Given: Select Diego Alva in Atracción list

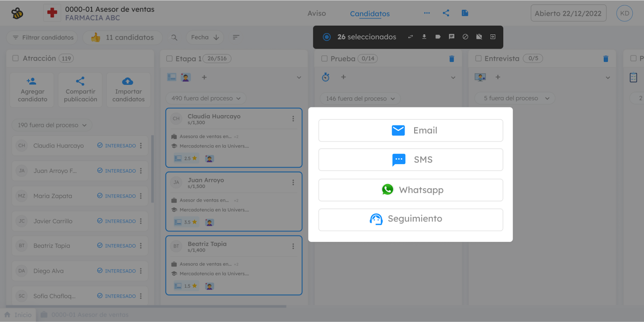Looking at the screenshot, I should click(x=80, y=271).
